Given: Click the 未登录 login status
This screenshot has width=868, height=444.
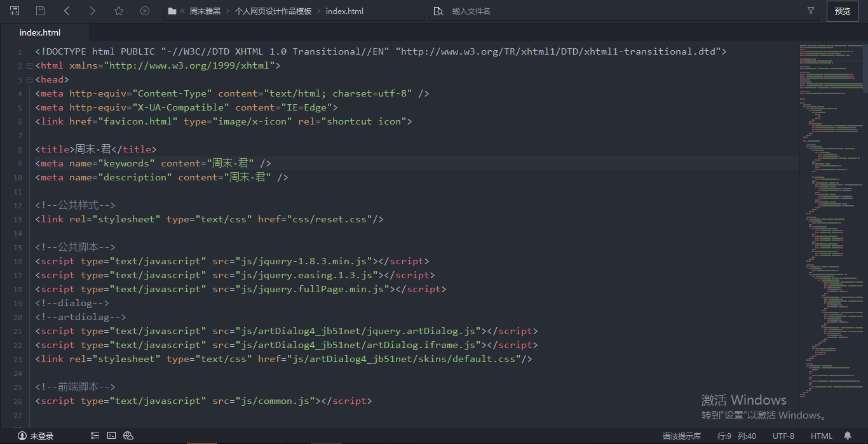Looking at the screenshot, I should pyautogui.click(x=42, y=436).
